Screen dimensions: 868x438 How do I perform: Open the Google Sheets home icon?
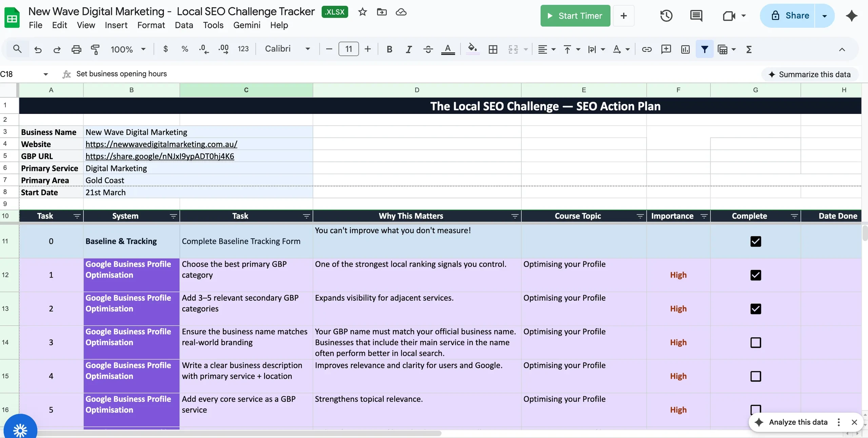(12, 18)
